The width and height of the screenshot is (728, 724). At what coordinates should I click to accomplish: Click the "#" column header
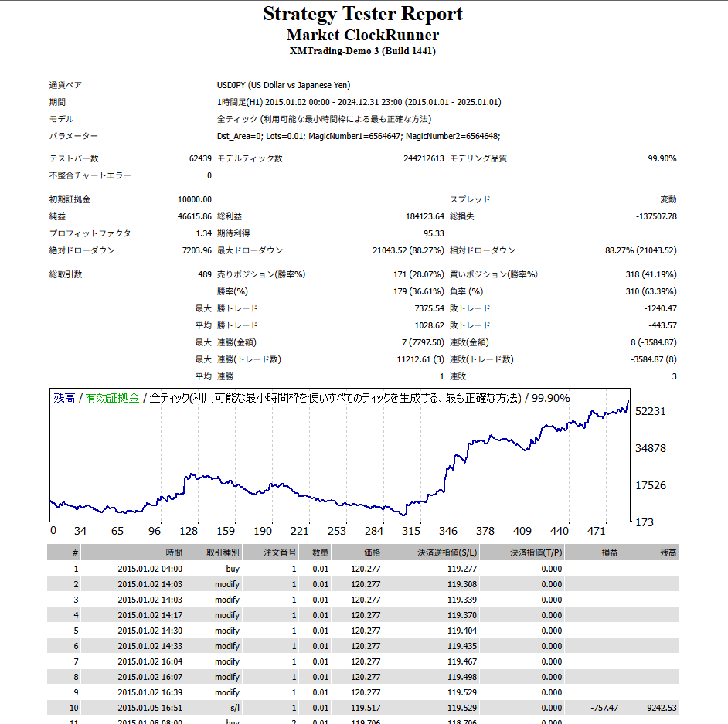pyautogui.click(x=74, y=552)
